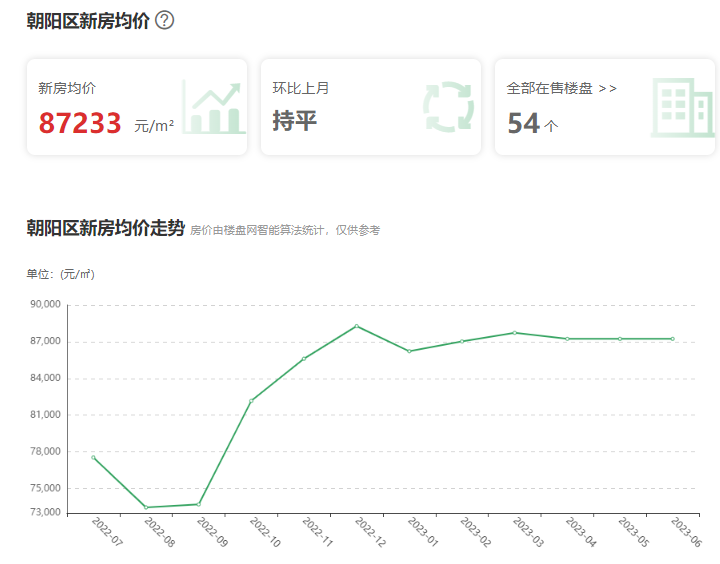Click the 持平 month-over-month status text

pyautogui.click(x=294, y=121)
